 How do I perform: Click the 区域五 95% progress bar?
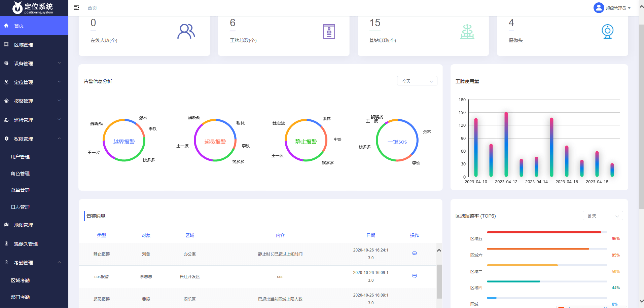click(547, 232)
